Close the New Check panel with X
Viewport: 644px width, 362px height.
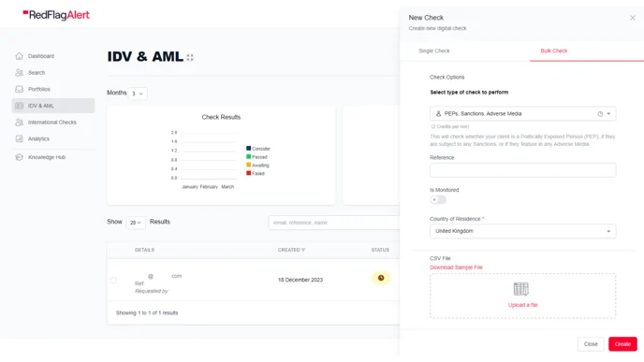click(633, 18)
